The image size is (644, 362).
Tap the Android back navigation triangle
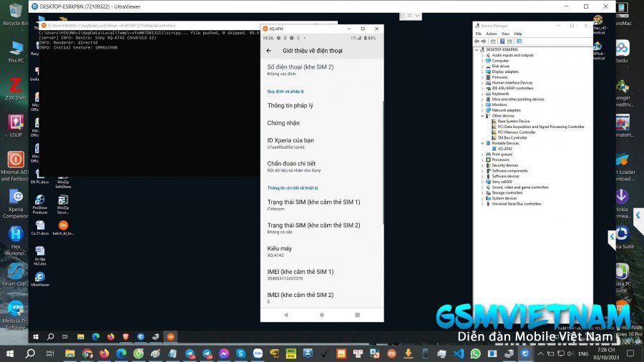click(286, 315)
